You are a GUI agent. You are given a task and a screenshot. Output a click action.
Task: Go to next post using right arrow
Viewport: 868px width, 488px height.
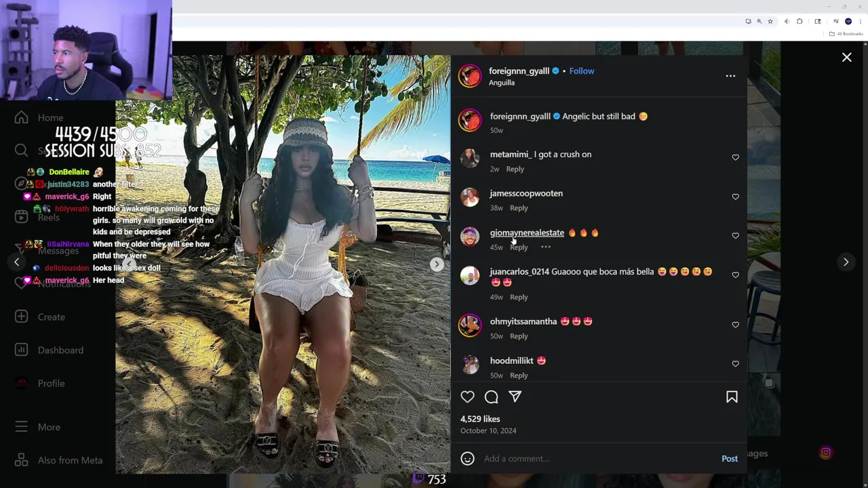pos(846,262)
